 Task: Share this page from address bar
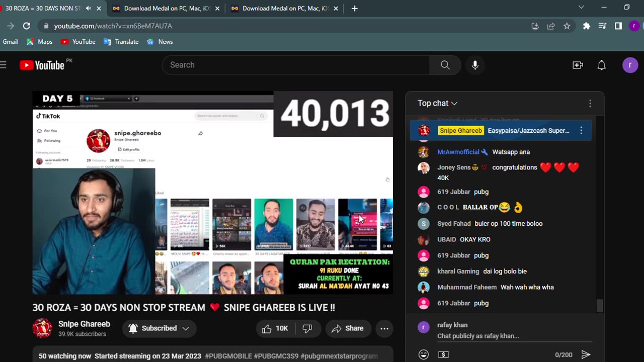(x=551, y=26)
